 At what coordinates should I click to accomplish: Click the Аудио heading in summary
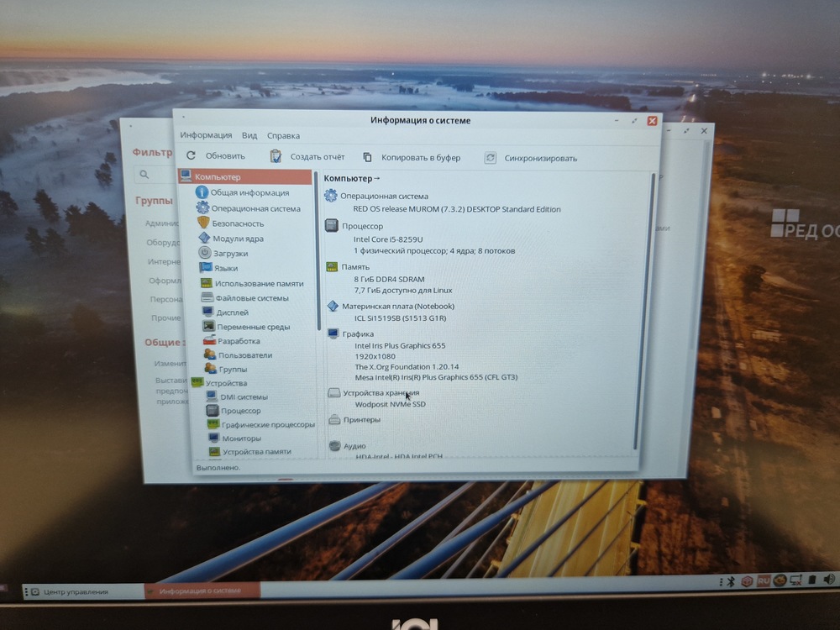coord(354,446)
